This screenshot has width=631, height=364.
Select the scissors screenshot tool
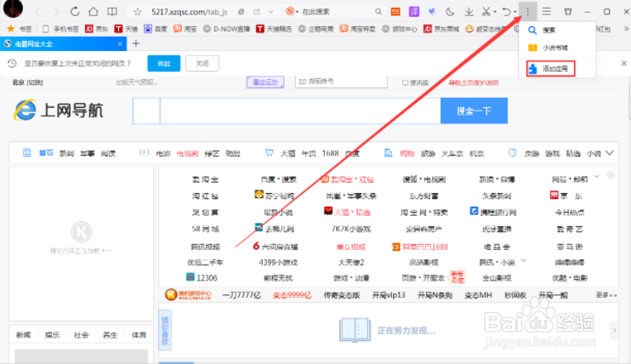[486, 12]
